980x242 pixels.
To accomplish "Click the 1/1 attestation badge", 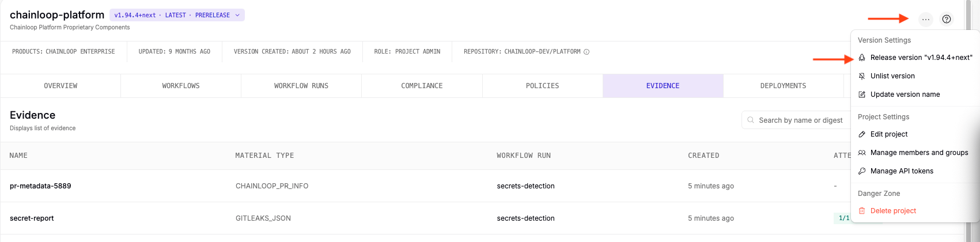I will click(x=842, y=218).
